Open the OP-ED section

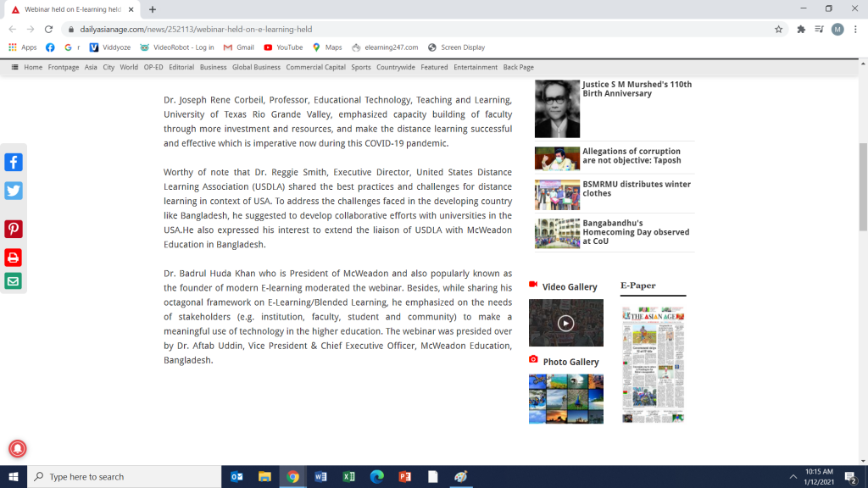tap(153, 67)
